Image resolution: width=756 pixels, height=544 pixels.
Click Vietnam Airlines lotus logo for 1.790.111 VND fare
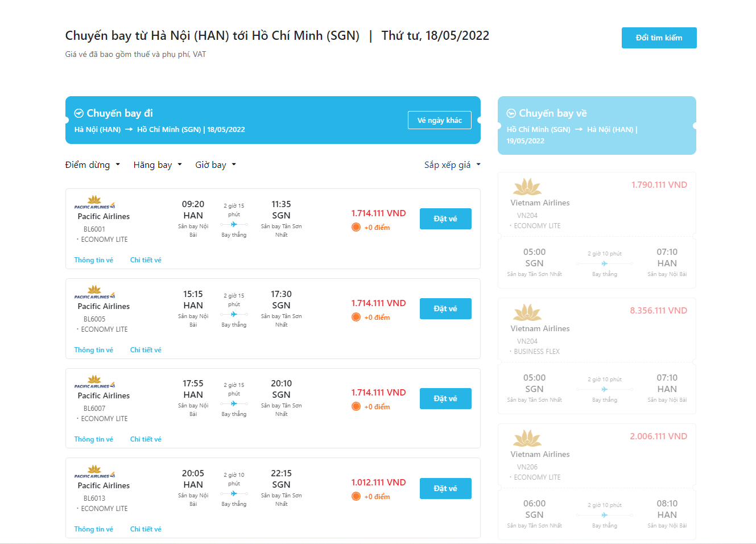527,187
